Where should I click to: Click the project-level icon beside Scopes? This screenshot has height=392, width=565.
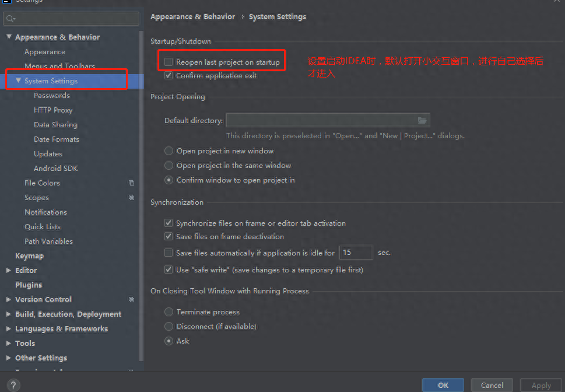[132, 198]
